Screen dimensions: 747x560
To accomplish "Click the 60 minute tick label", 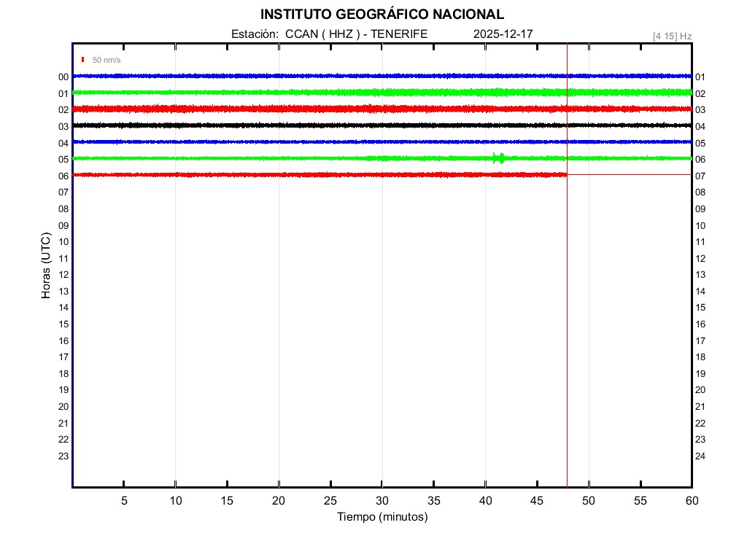I will point(691,501).
